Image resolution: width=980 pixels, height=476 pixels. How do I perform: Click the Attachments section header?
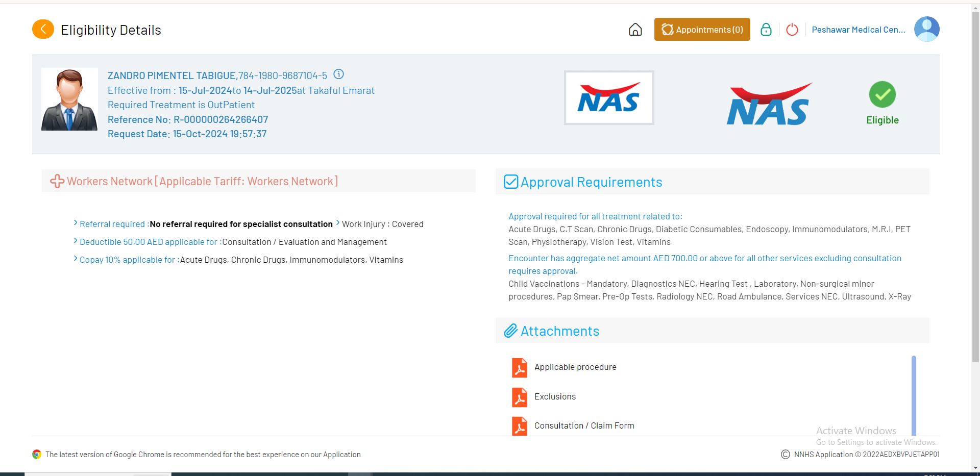[559, 331]
